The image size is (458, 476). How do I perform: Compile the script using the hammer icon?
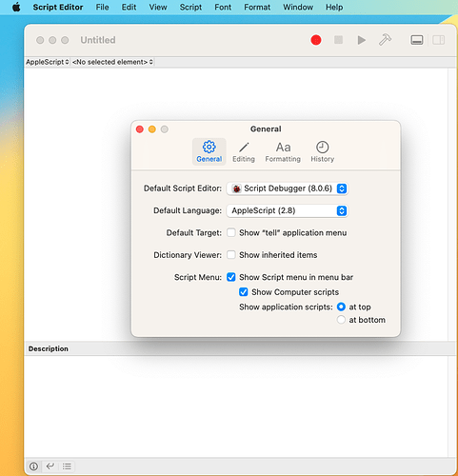tap(385, 40)
